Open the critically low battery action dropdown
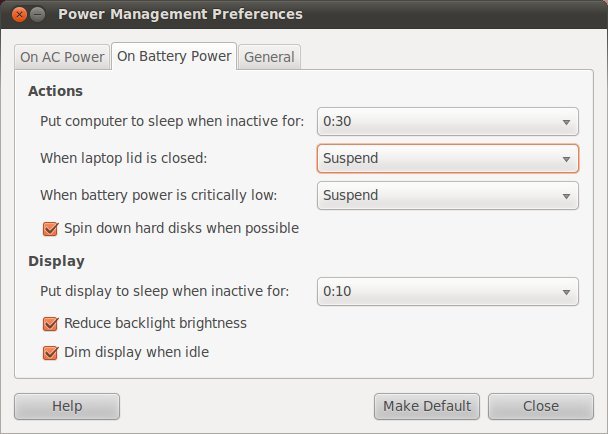 click(447, 195)
